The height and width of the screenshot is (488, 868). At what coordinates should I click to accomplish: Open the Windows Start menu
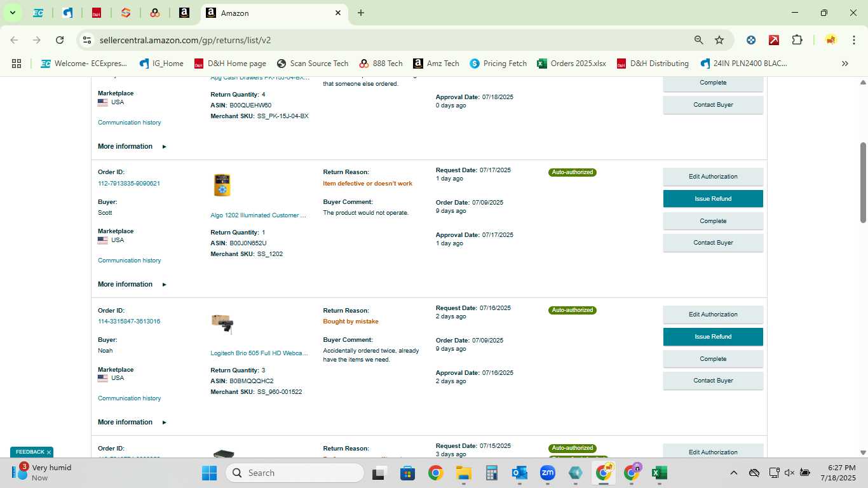pos(209,473)
